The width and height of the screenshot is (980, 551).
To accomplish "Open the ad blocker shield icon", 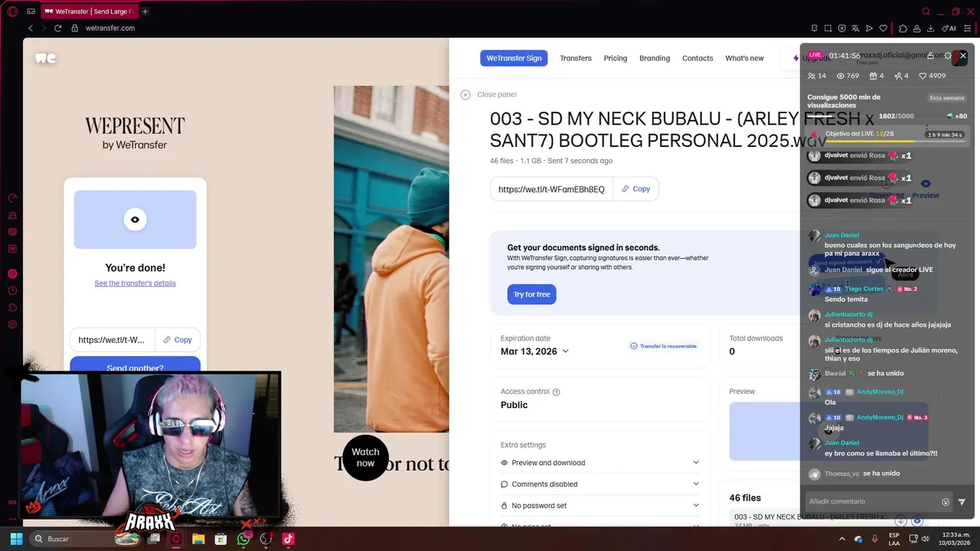I will pos(841,28).
